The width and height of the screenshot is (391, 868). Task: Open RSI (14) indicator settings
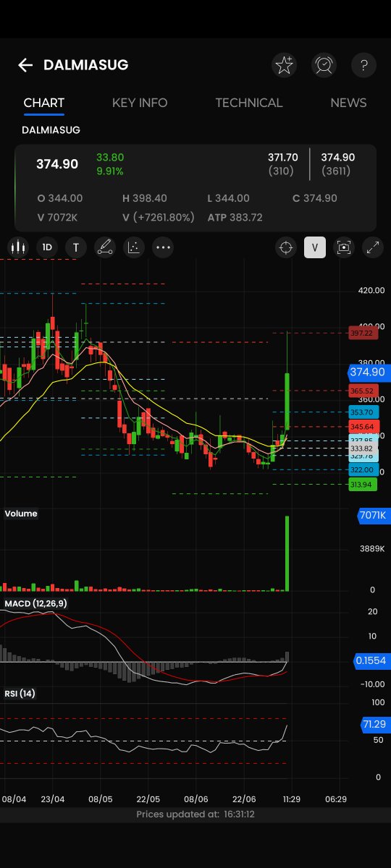click(20, 694)
